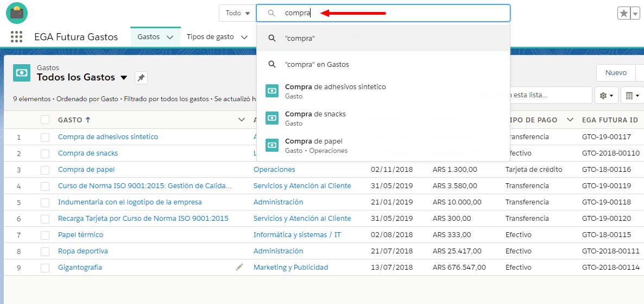644x304 pixels.
Task: Click inside the global search field
Action: 383,13
